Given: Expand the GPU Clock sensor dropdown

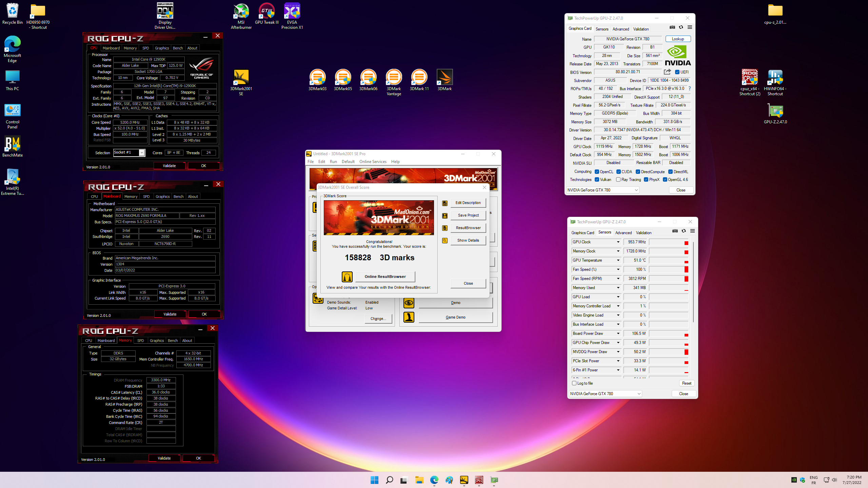Looking at the screenshot, I should [618, 242].
